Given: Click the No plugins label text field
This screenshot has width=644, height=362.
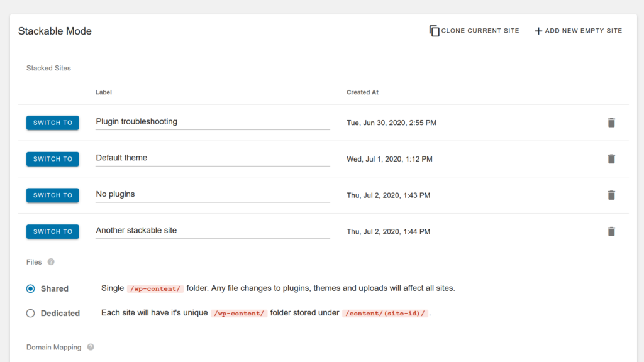Looking at the screenshot, I should click(x=213, y=194).
